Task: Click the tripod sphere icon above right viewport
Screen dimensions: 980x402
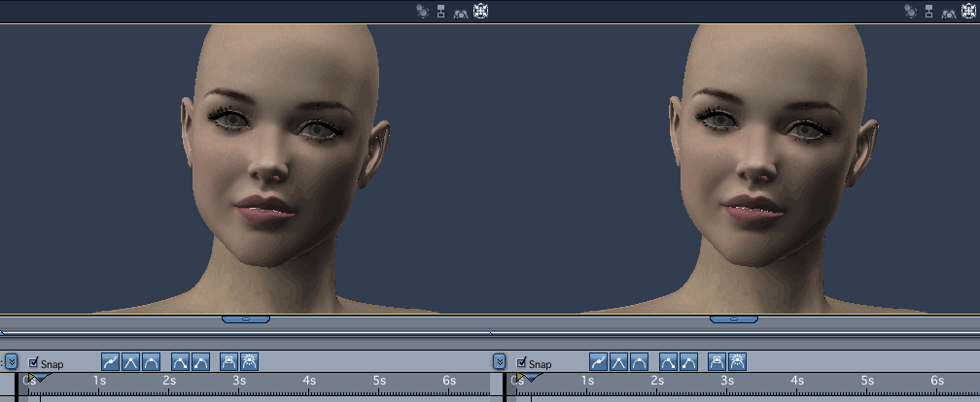Action: point(949,12)
